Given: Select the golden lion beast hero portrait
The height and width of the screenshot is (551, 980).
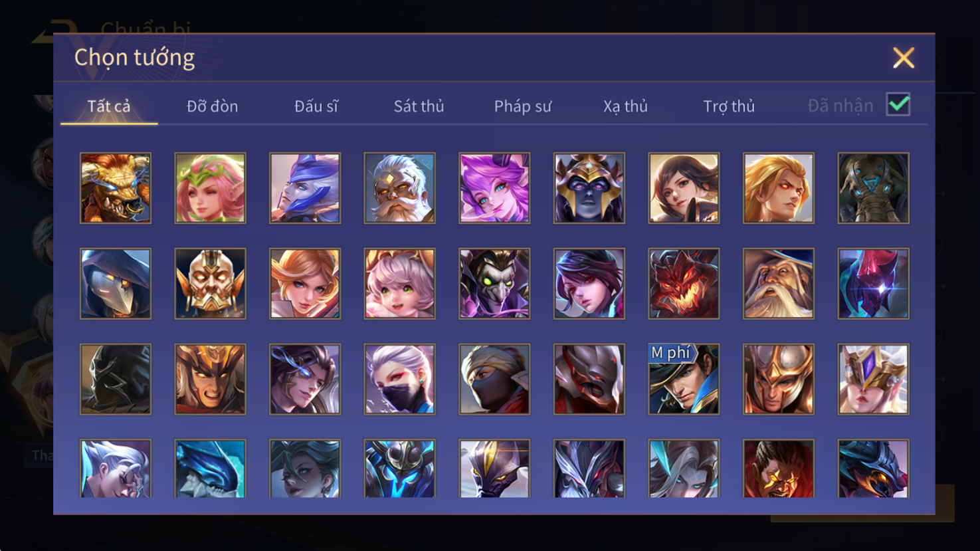Looking at the screenshot, I should coord(116,188).
